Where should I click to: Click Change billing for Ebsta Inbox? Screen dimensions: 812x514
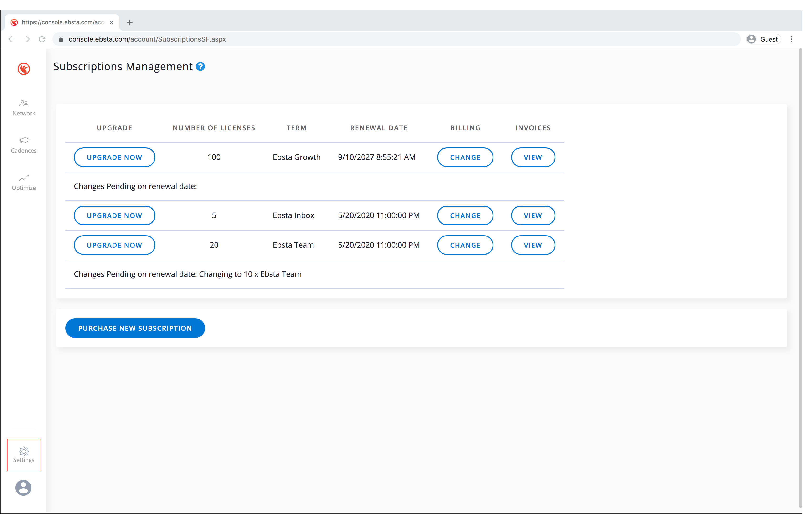click(x=465, y=216)
